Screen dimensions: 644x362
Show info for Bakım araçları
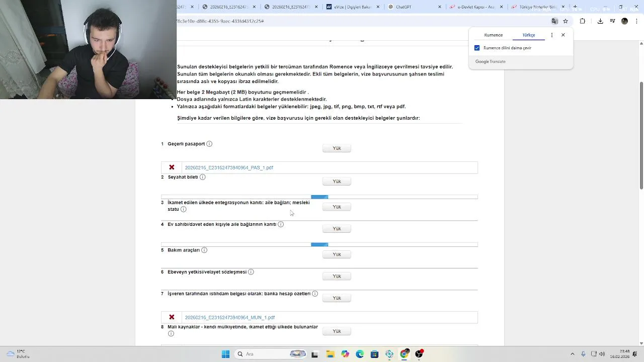point(204,250)
